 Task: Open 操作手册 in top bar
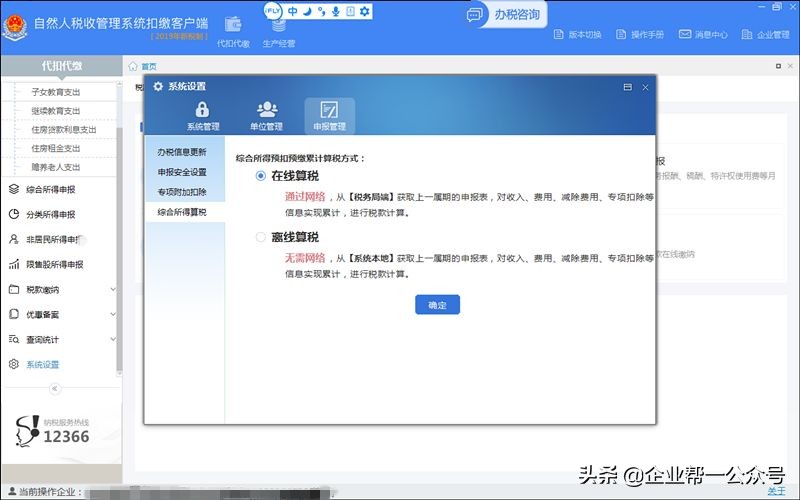pos(640,34)
